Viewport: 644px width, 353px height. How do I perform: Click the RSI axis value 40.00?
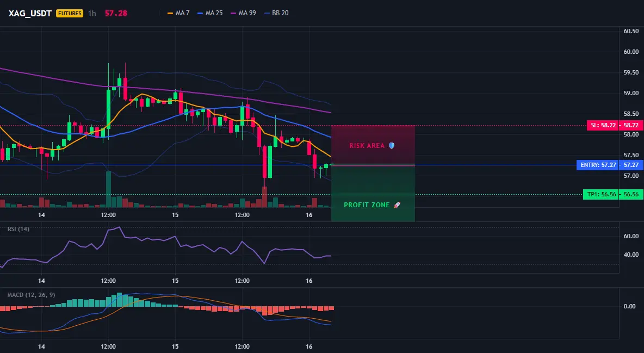click(631, 255)
